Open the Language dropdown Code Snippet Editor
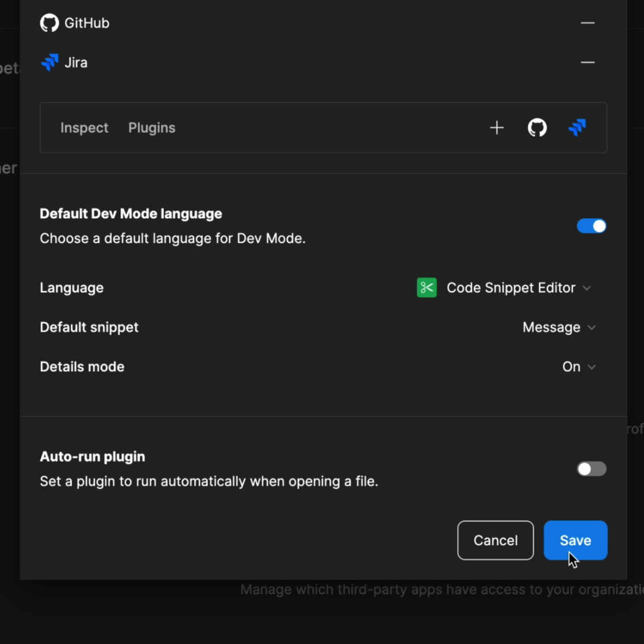The image size is (644, 644). 504,287
